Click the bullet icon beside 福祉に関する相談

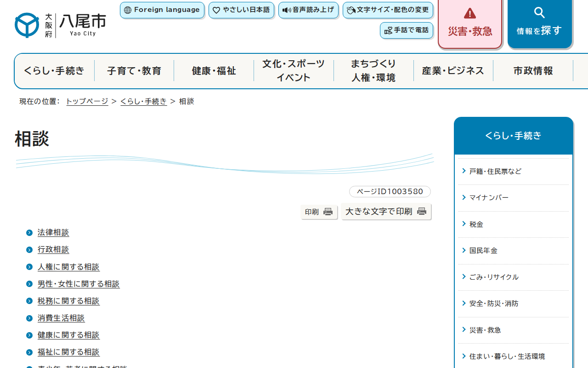coord(29,352)
